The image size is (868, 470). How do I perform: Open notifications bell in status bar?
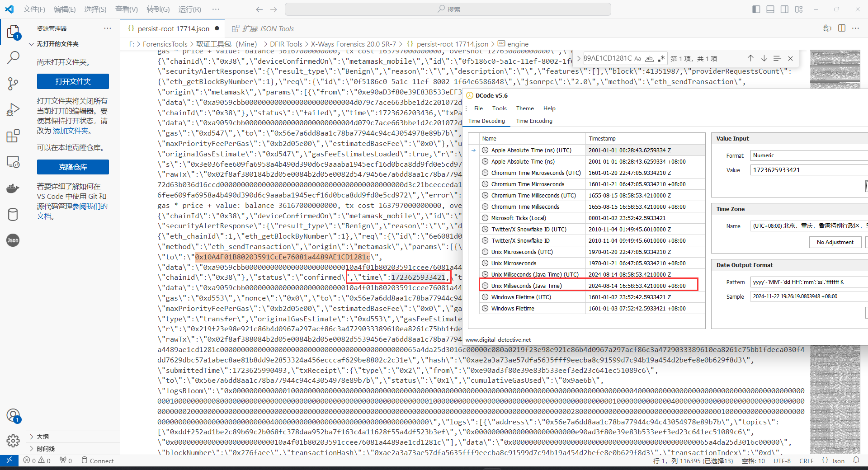856,461
